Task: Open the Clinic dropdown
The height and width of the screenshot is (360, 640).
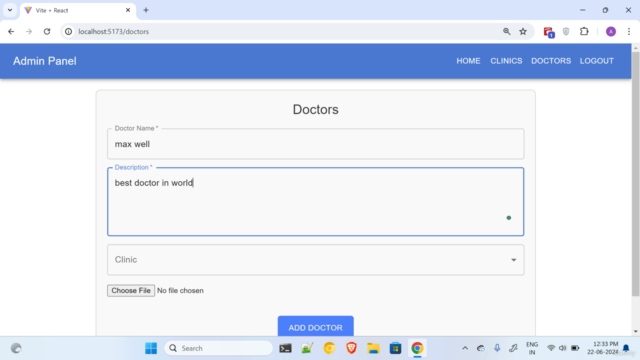Action: point(316,260)
